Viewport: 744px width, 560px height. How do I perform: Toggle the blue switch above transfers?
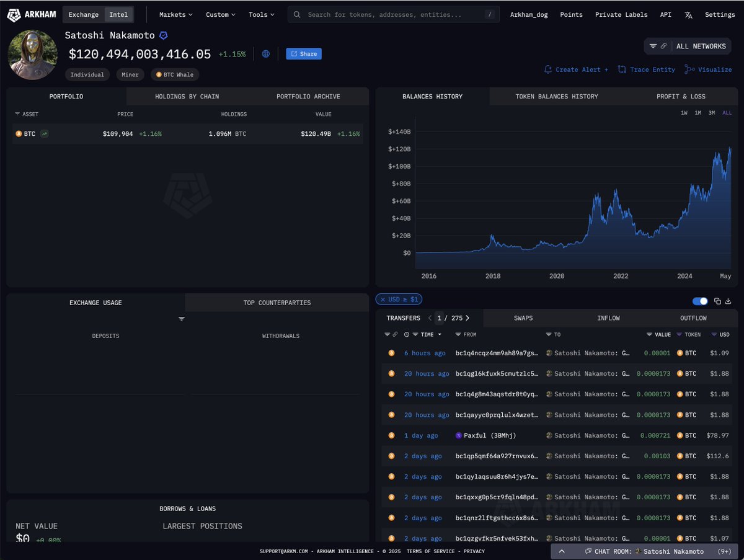pos(700,301)
